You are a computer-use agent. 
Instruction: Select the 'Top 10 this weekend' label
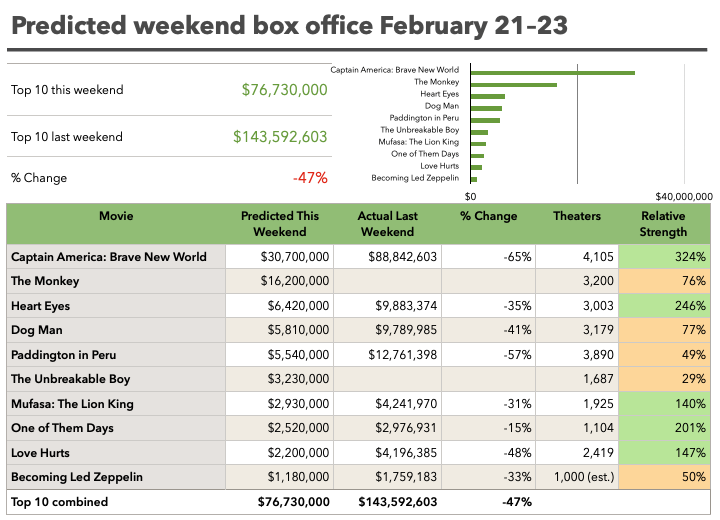point(67,90)
